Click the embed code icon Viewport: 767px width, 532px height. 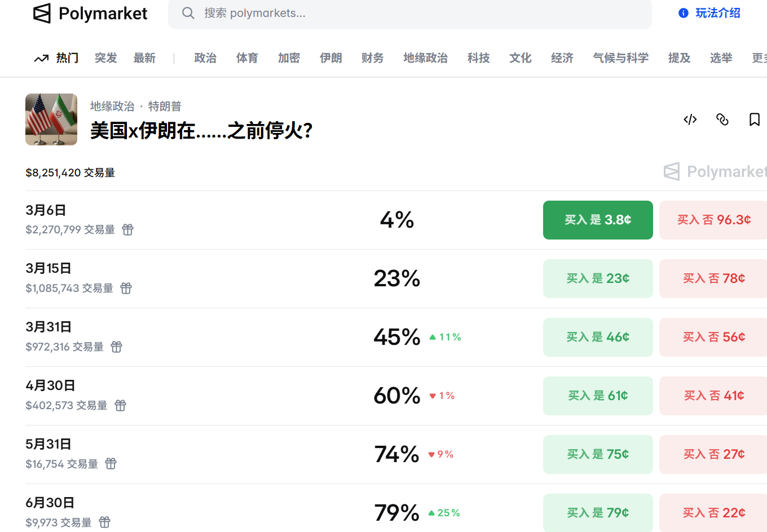(x=690, y=119)
